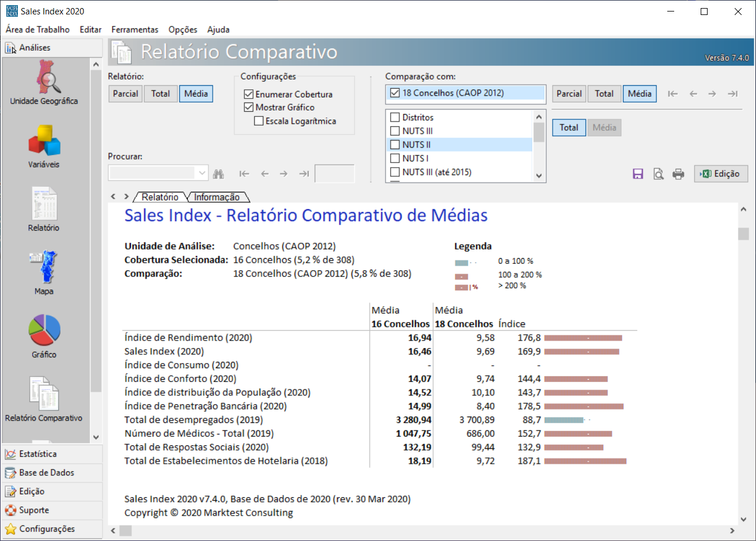756x541 pixels.
Task: Expand the Procurar dropdown arrow
Action: [202, 173]
